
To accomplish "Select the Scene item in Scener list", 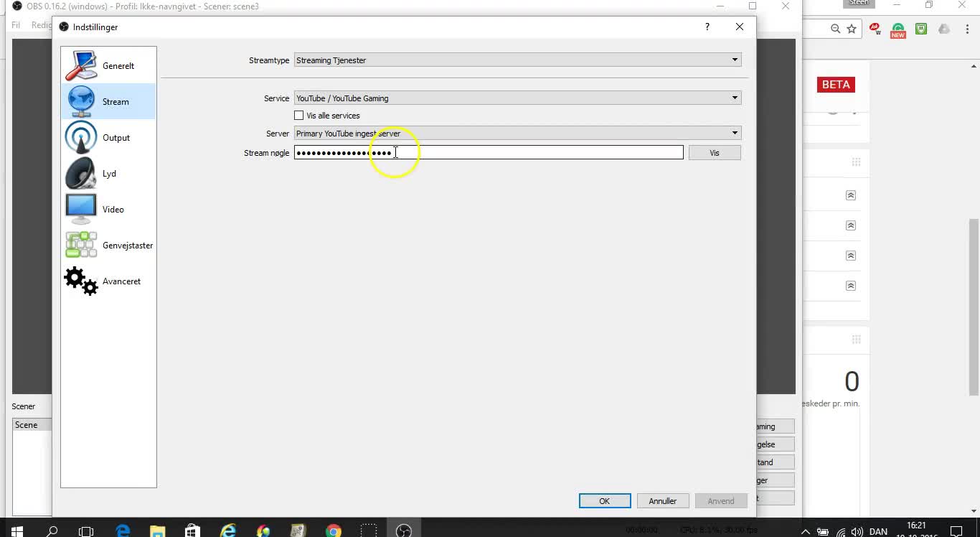I will tap(32, 425).
